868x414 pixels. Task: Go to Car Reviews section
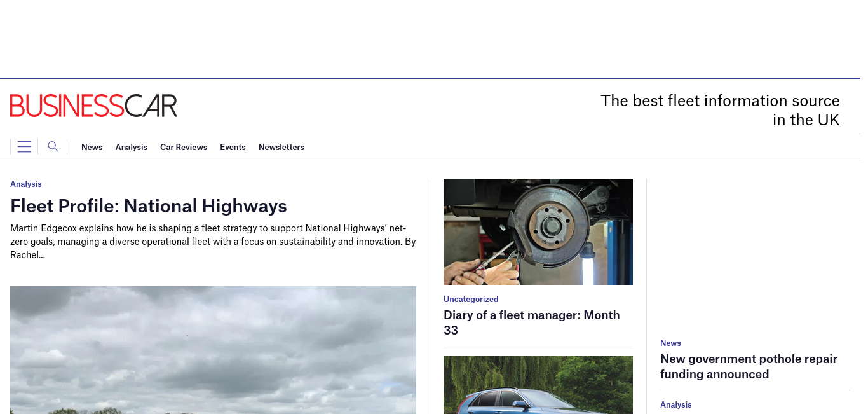(x=184, y=147)
